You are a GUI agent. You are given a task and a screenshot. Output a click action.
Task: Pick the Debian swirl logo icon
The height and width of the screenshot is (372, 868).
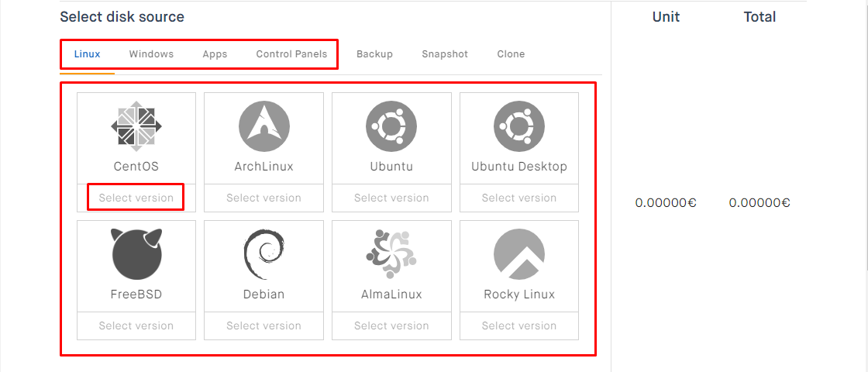264,255
